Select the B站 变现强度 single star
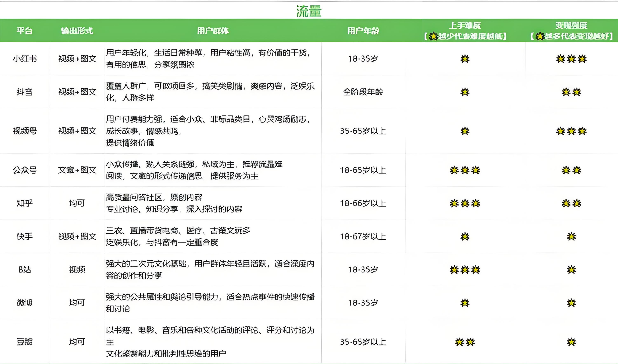618x364 pixels. point(571,270)
